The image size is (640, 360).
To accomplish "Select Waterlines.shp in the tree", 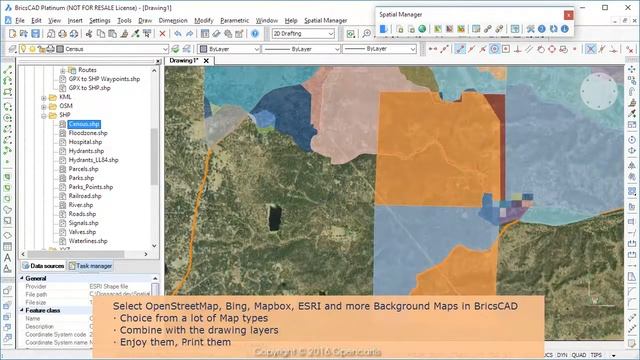I will pos(88,241).
